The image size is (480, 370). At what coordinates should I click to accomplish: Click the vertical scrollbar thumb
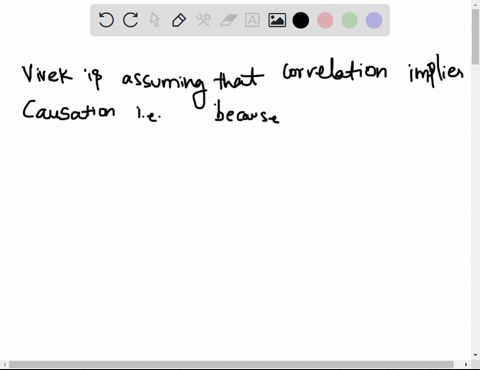pyautogui.click(x=476, y=37)
